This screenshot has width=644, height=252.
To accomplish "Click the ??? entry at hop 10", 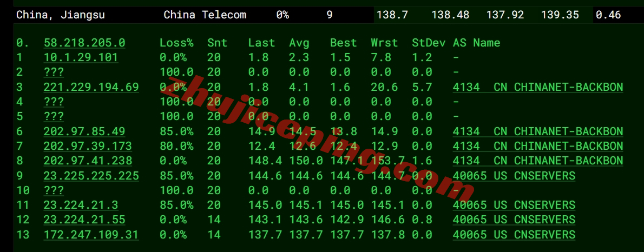I will point(54,190).
